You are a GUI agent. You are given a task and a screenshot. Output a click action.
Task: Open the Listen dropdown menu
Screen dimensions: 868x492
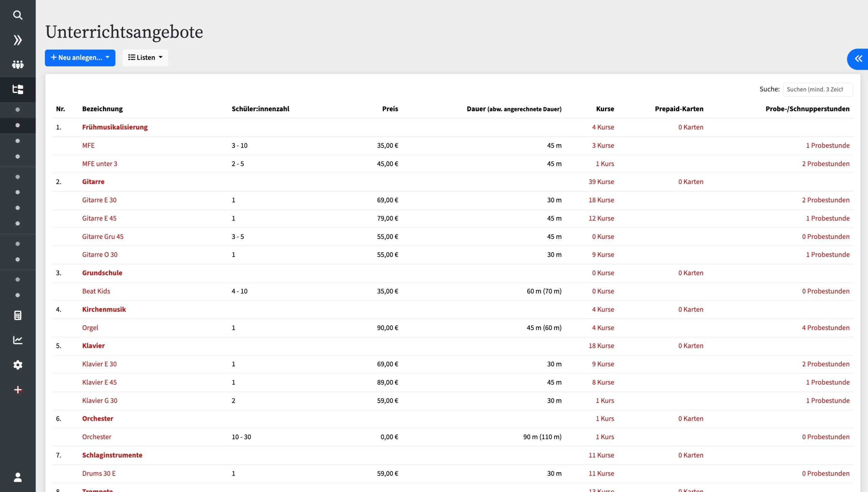pyautogui.click(x=145, y=58)
